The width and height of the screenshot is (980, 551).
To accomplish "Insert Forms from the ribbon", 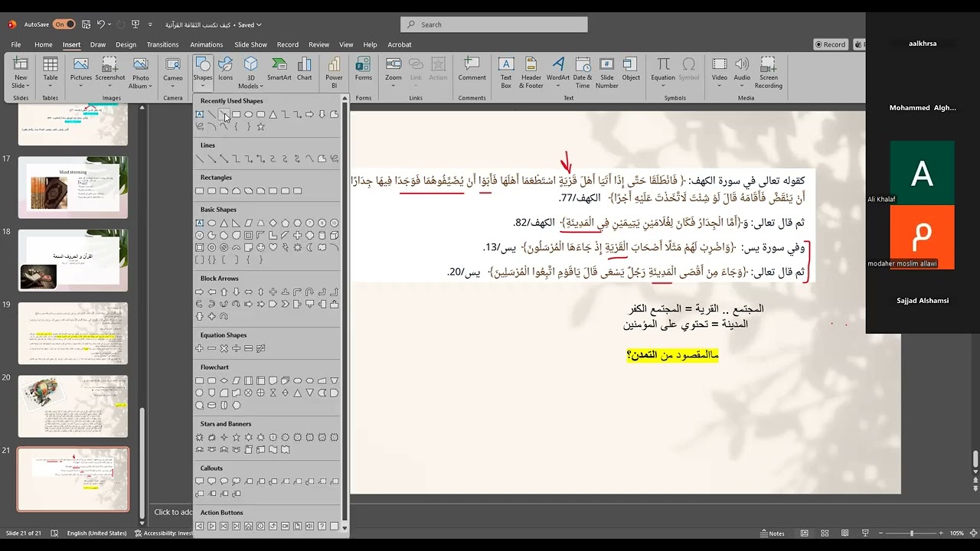I will coord(364,69).
